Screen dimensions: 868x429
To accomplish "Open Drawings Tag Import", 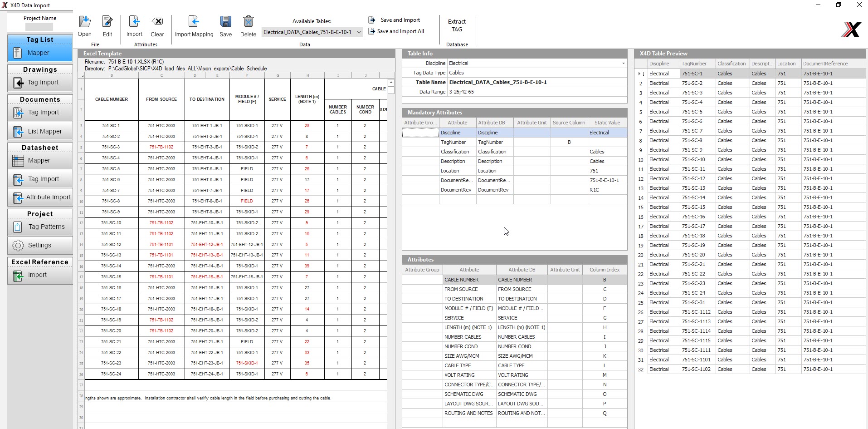I will tap(40, 83).
